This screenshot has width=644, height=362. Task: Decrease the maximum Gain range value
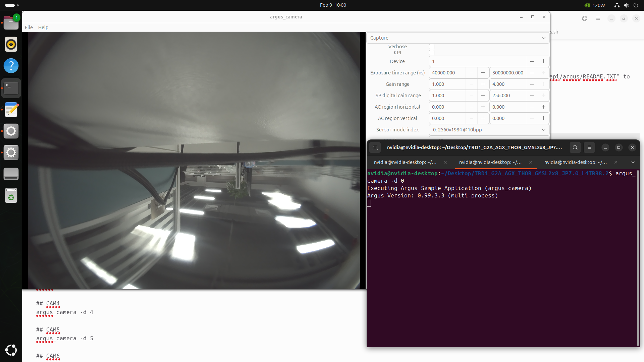pos(532,84)
